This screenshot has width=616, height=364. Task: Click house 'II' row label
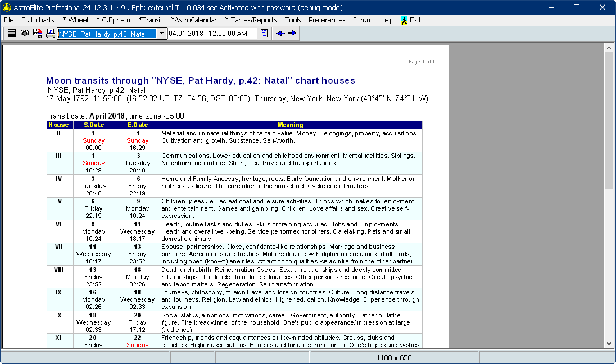[58, 133]
